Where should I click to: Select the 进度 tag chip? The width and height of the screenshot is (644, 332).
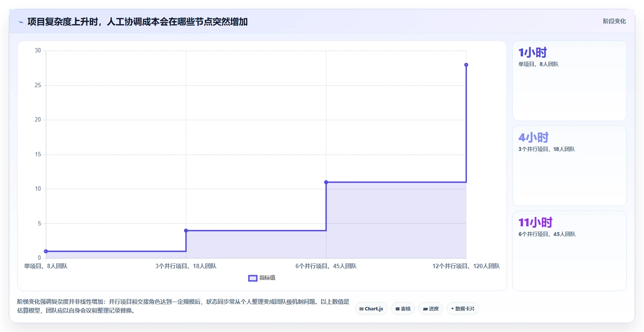pos(431,309)
